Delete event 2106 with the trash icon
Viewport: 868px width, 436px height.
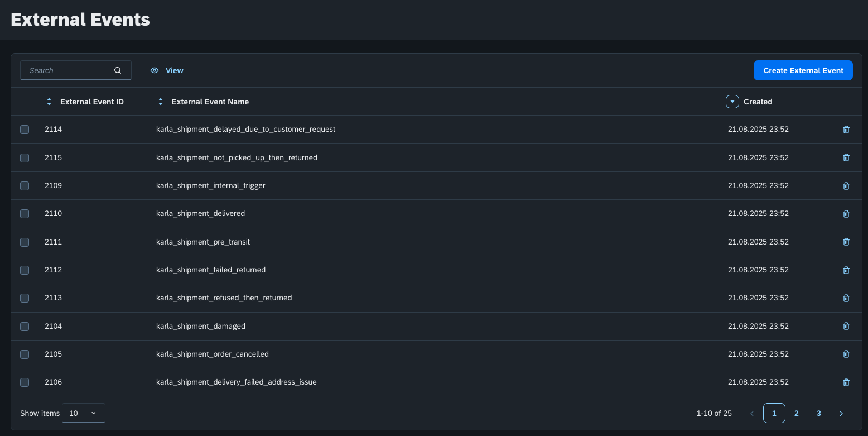846,382
